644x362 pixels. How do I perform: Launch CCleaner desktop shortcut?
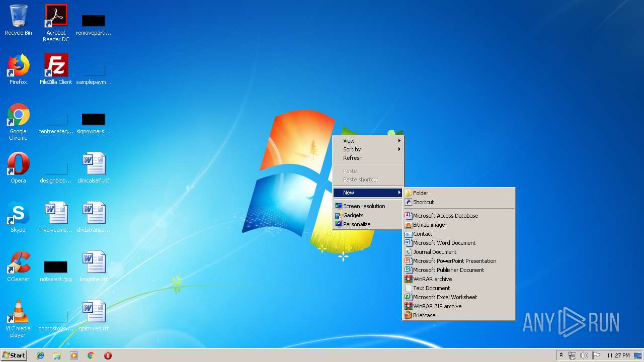pos(18,266)
